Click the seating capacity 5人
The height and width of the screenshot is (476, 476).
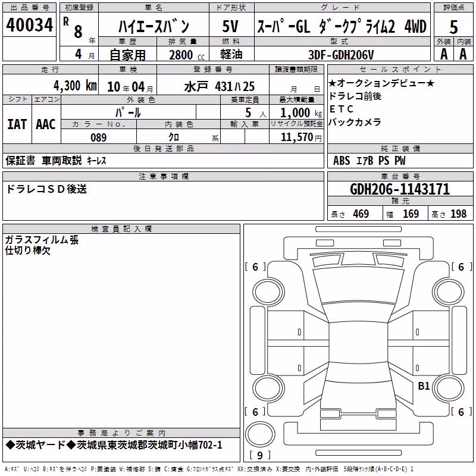(256, 113)
